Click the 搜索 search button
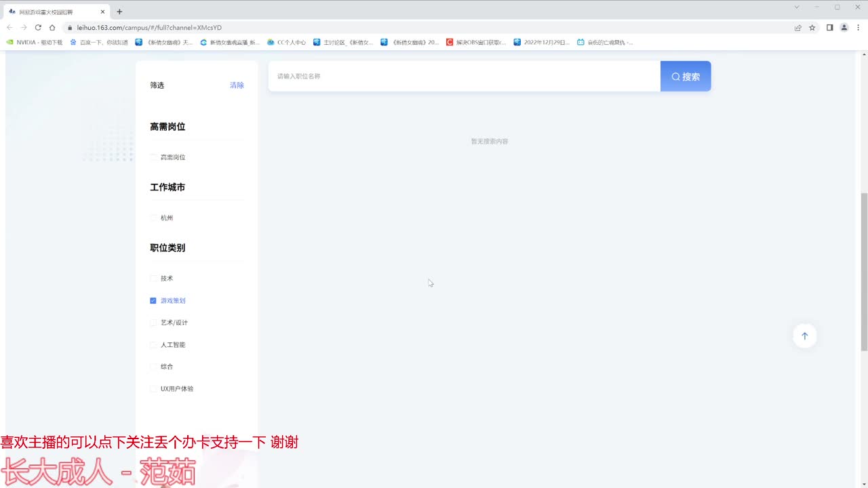This screenshot has height=488, width=868. tap(686, 76)
